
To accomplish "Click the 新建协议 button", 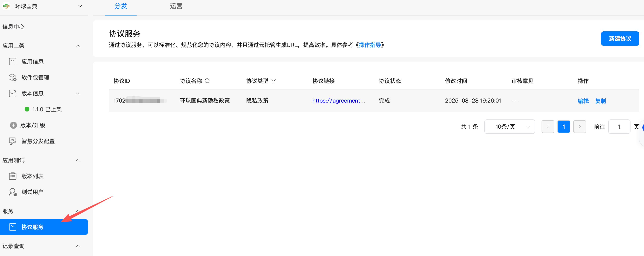I will [620, 39].
